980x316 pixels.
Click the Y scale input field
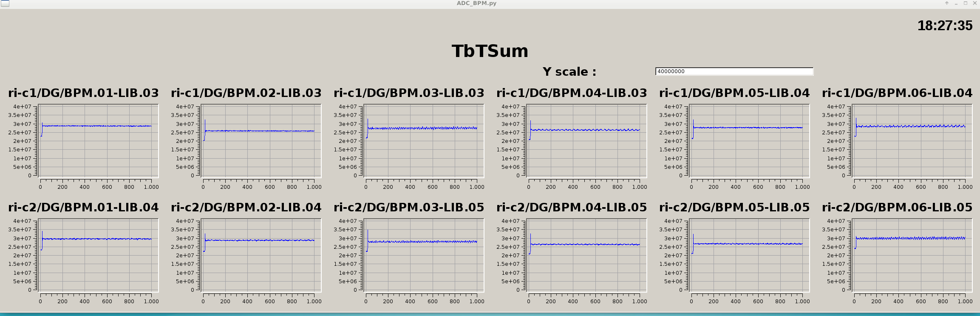tap(734, 71)
